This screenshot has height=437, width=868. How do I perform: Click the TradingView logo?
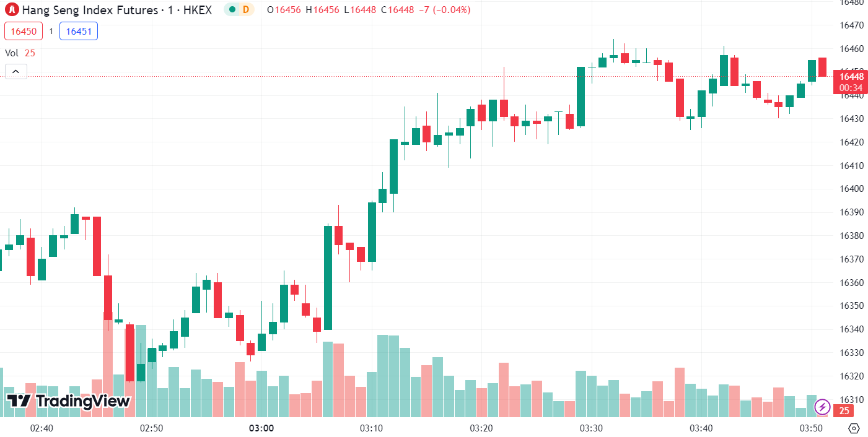click(x=69, y=401)
